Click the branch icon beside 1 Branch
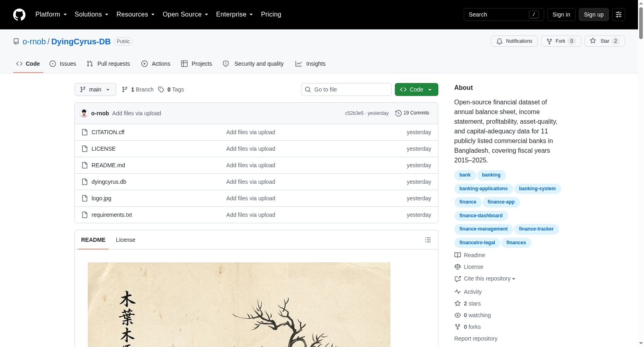 coord(125,89)
